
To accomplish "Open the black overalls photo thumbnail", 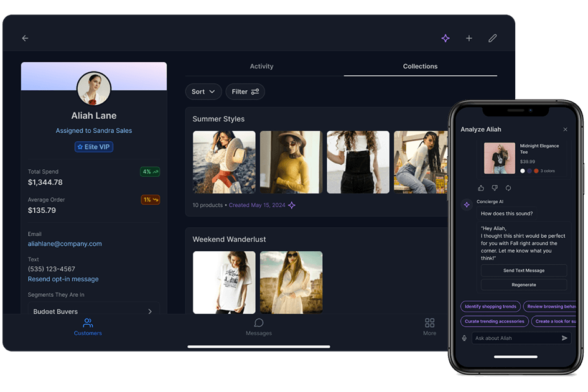I will (358, 162).
